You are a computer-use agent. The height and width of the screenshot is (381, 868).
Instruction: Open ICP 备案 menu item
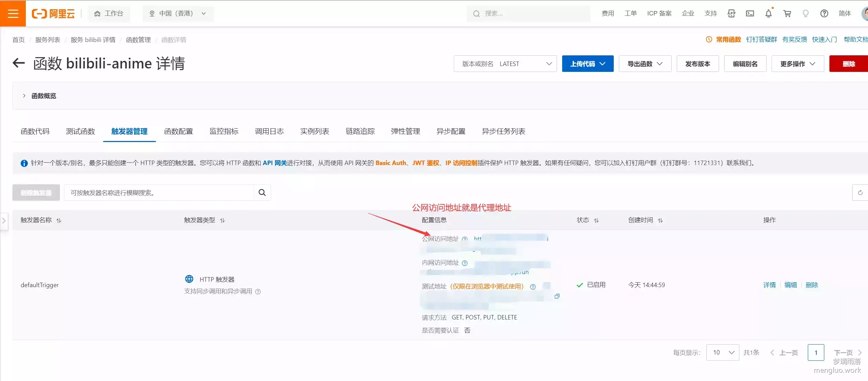pyautogui.click(x=659, y=13)
